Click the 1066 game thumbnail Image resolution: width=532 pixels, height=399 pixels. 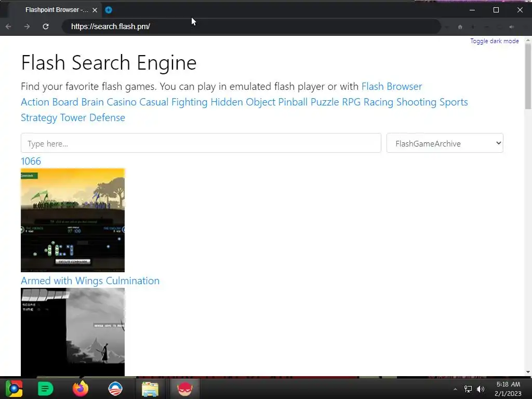pyautogui.click(x=73, y=220)
